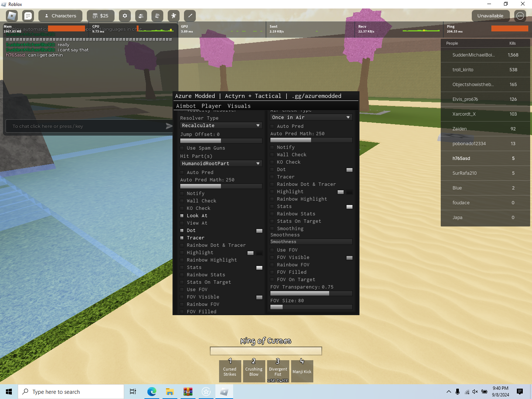Viewport: 532px width, 399px height.
Task: Open Resolver Type Recalculate dropdown
Action: (221, 126)
